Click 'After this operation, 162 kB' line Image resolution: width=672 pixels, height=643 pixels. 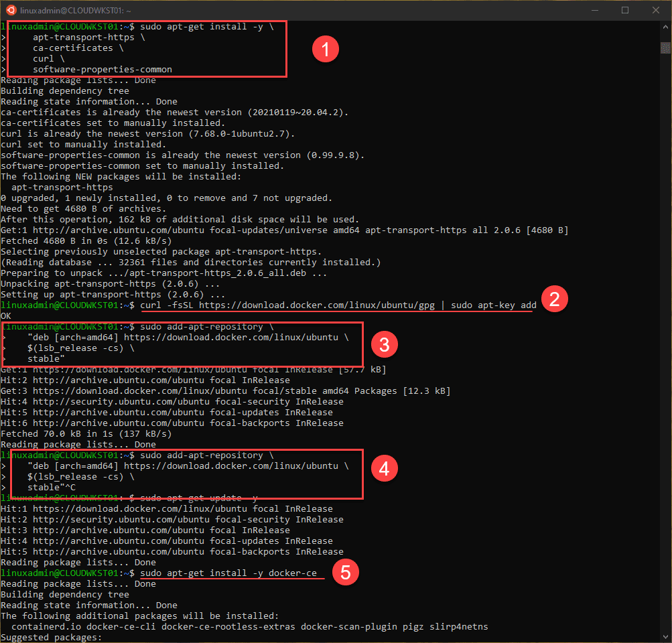180,219
